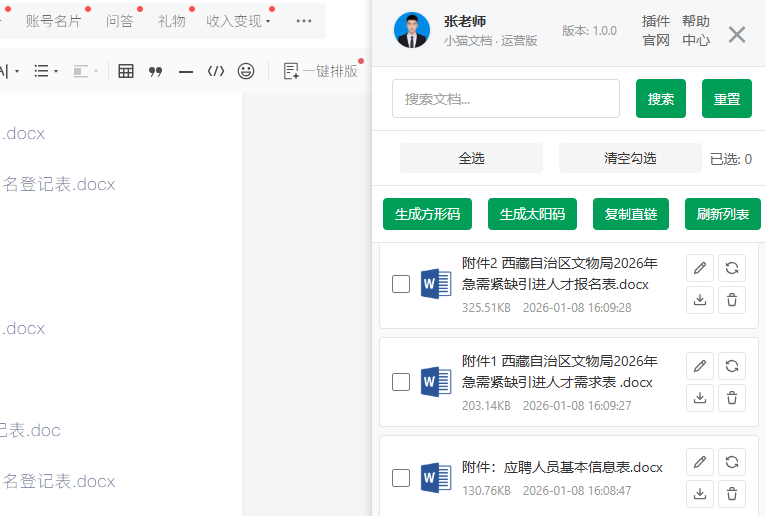Check the box for 附件2 报名表.docx
The width and height of the screenshot is (766, 516).
401,284
